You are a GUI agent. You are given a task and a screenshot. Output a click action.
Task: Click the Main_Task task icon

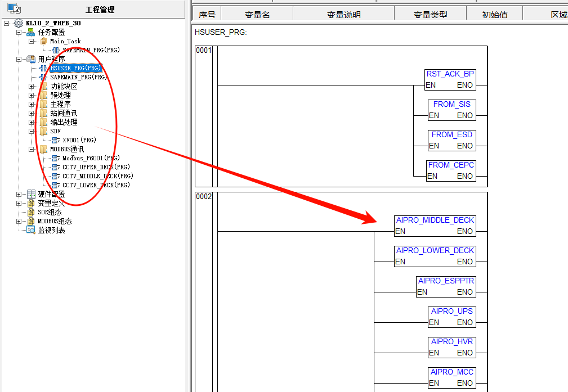[x=43, y=41]
